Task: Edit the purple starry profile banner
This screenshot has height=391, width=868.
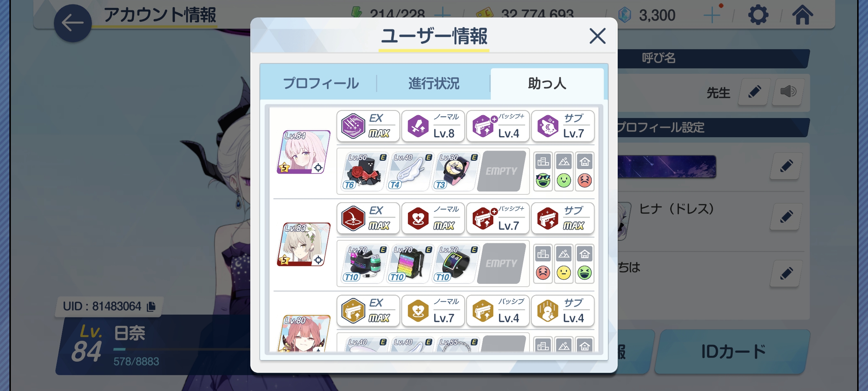Action: coord(786,166)
